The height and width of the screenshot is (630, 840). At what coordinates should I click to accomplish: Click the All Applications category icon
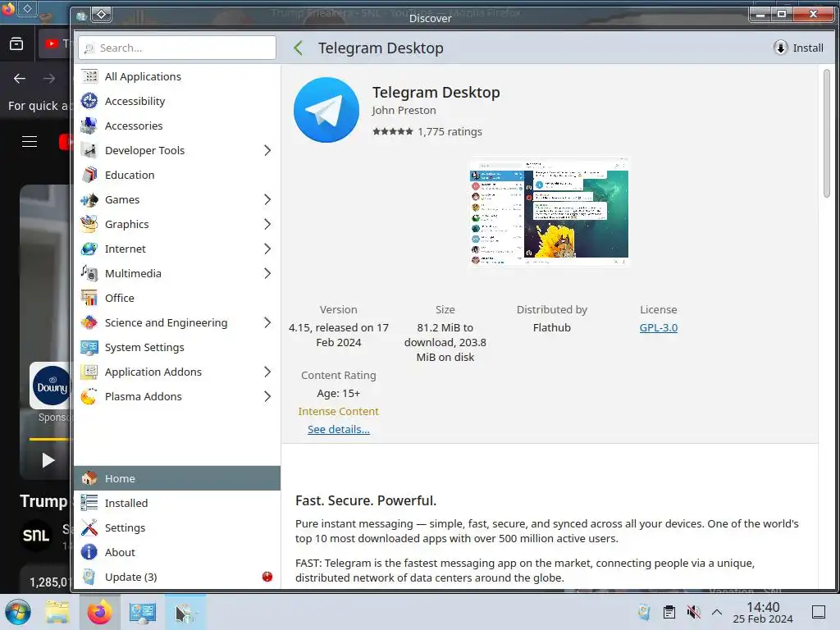(x=89, y=76)
